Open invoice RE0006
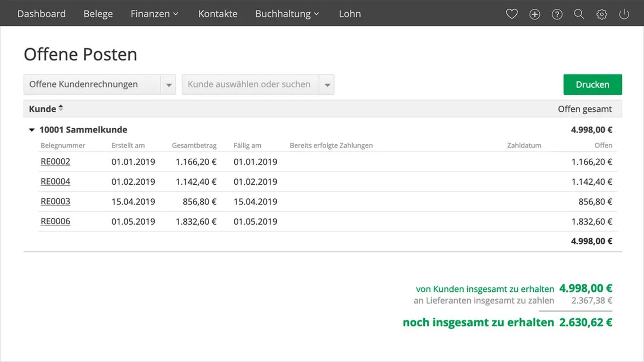 point(56,221)
